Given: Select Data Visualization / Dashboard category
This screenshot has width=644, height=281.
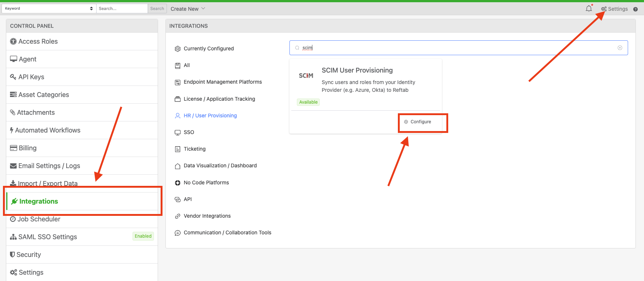Looking at the screenshot, I should pyautogui.click(x=220, y=165).
